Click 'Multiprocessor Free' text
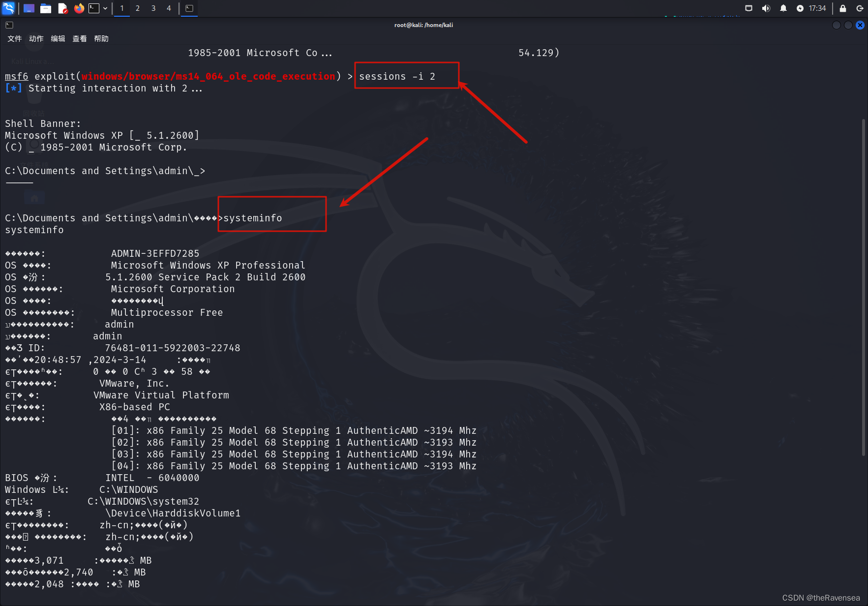This screenshot has height=606, width=868. pyautogui.click(x=167, y=312)
